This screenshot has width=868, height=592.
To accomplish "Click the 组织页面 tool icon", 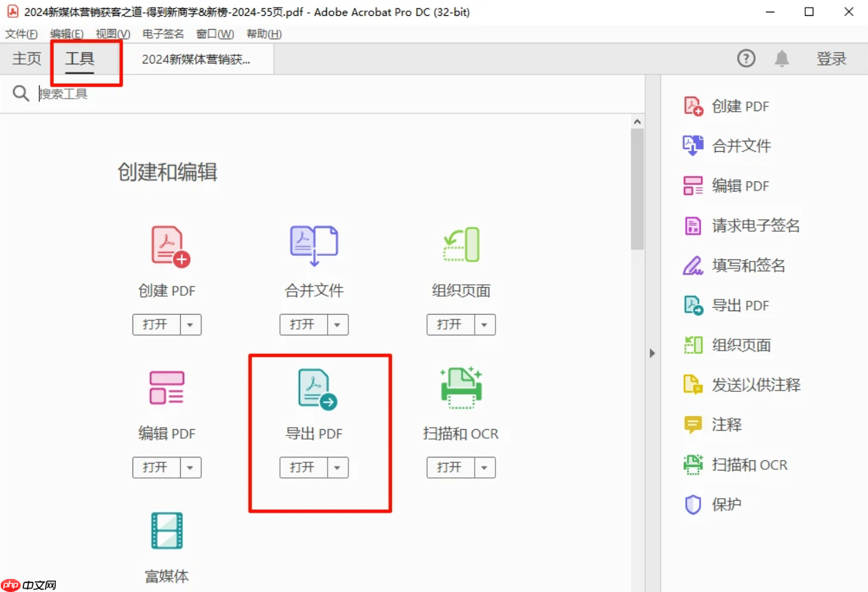I will coord(460,245).
